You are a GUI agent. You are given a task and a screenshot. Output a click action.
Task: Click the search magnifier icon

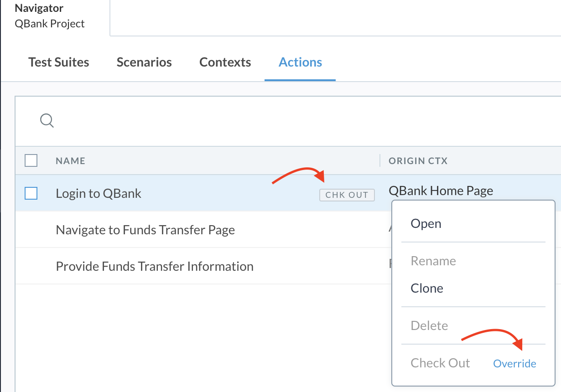tap(47, 120)
